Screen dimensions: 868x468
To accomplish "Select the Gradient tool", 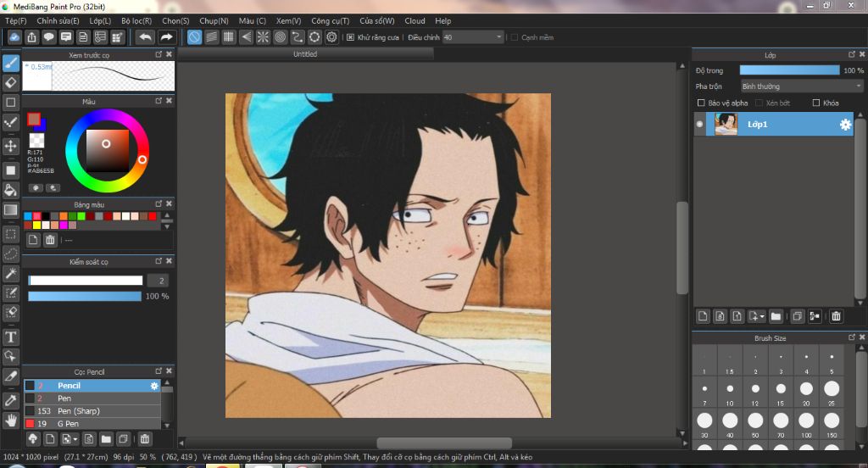I will [10, 210].
